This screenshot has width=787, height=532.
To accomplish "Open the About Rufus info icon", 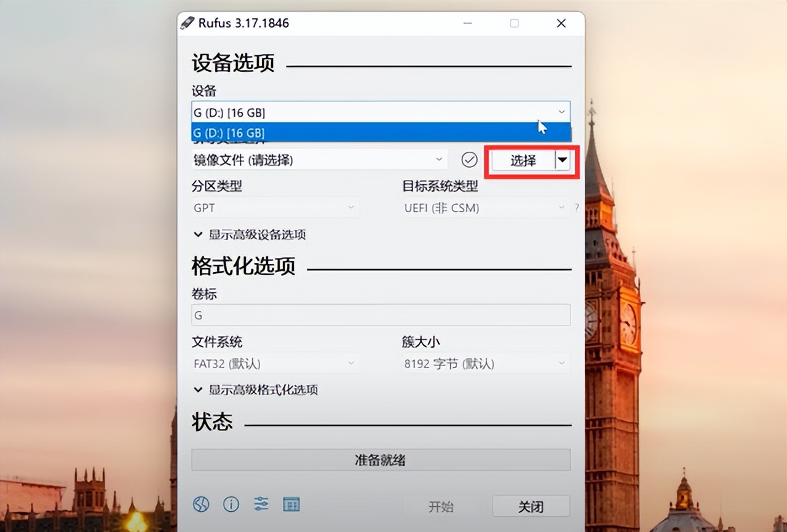I will tap(230, 504).
